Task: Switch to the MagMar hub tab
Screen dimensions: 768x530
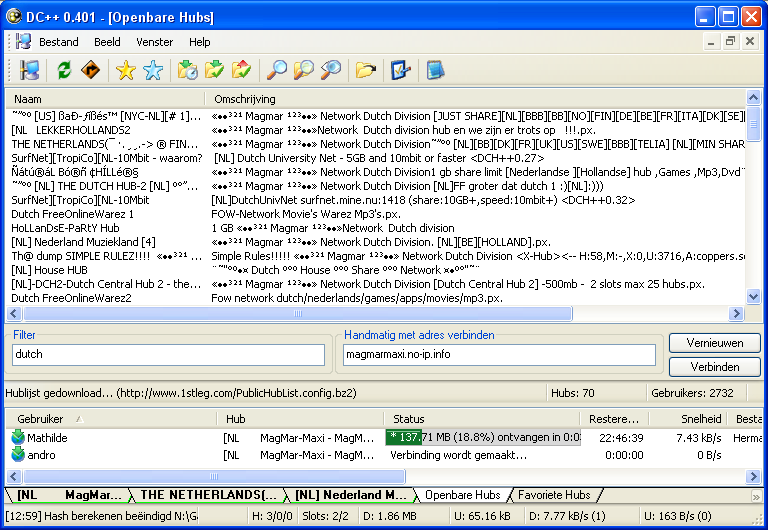Action: coord(69,495)
